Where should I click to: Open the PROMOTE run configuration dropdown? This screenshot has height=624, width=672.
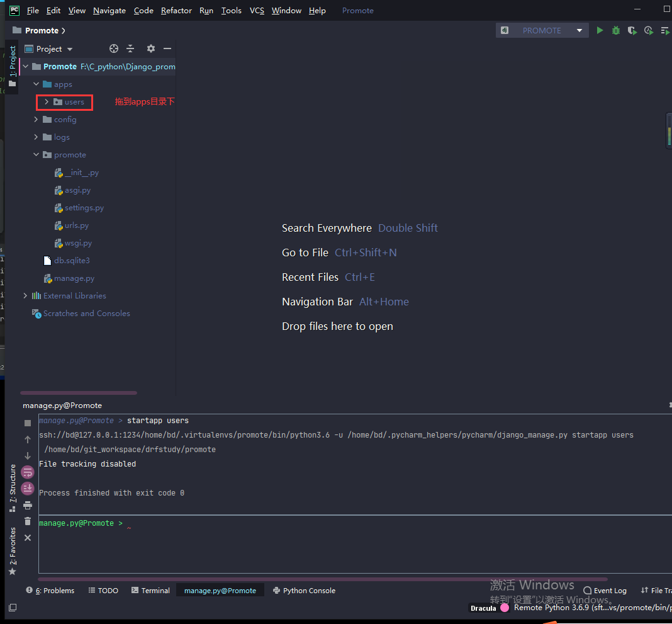tap(542, 30)
